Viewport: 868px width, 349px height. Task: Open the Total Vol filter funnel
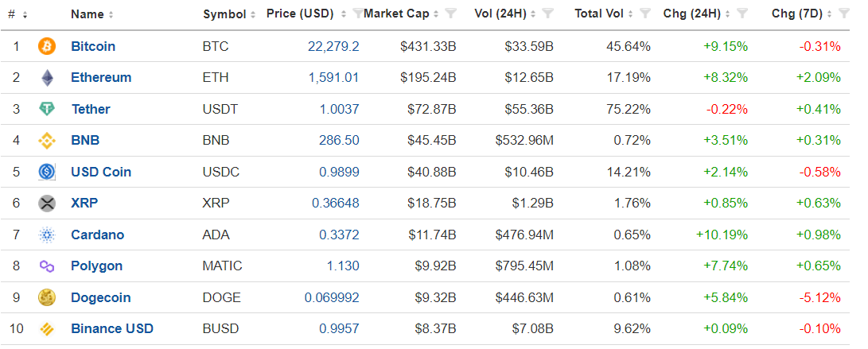[645, 14]
